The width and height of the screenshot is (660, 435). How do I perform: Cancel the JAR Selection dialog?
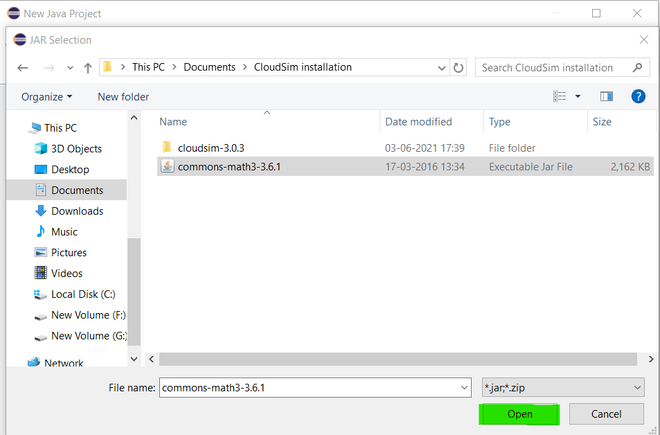tap(606, 414)
